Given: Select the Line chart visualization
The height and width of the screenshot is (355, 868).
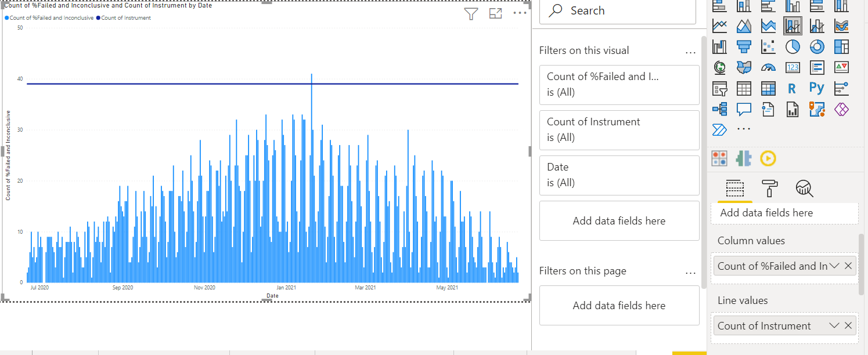Looking at the screenshot, I should click(x=719, y=26).
